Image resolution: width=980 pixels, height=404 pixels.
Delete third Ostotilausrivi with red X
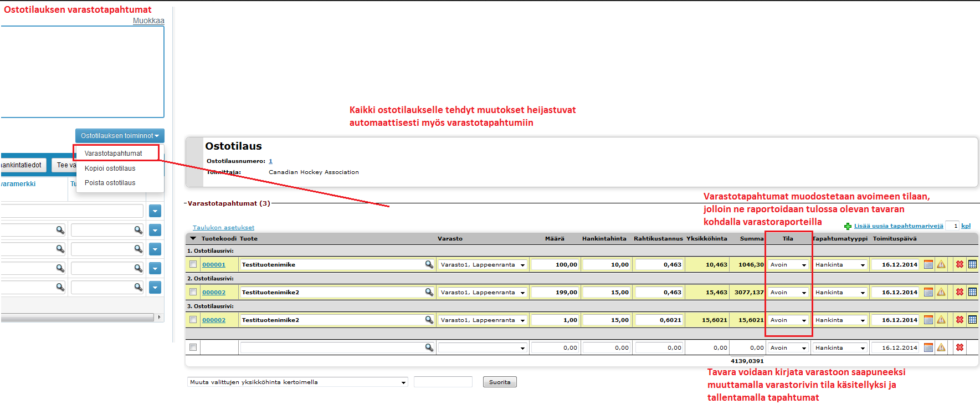click(960, 320)
